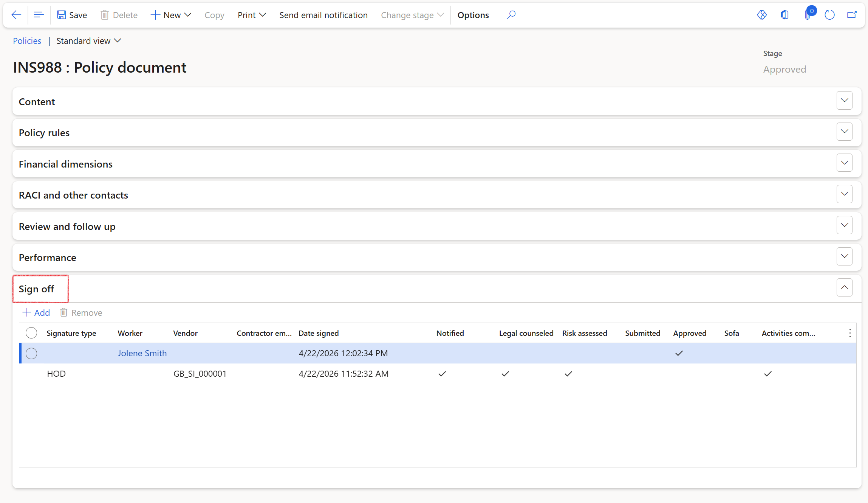
Task: Expand RACI and other contacts section
Action: [x=845, y=194]
